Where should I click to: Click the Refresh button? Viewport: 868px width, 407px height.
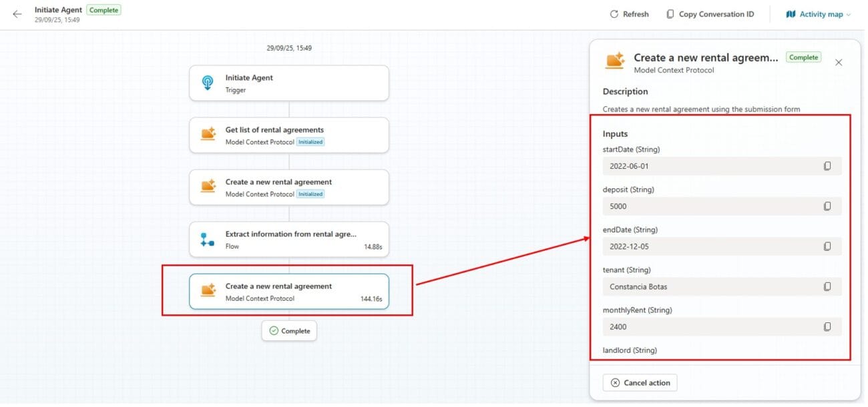pos(629,14)
